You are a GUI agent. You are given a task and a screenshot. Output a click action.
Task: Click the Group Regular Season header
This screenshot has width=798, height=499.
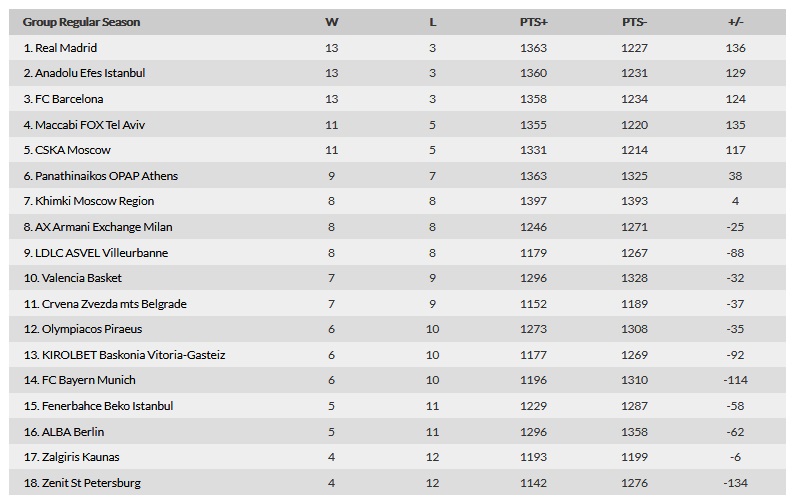tap(81, 22)
